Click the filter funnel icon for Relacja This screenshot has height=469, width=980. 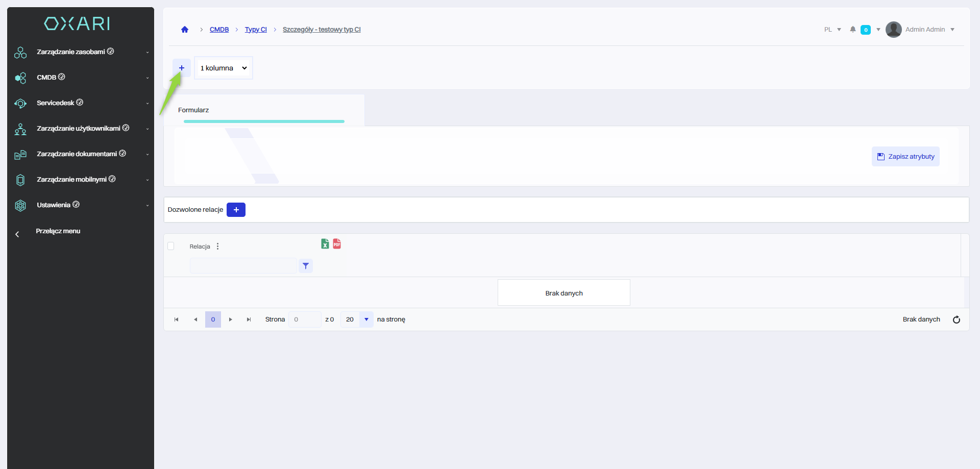pyautogui.click(x=306, y=266)
